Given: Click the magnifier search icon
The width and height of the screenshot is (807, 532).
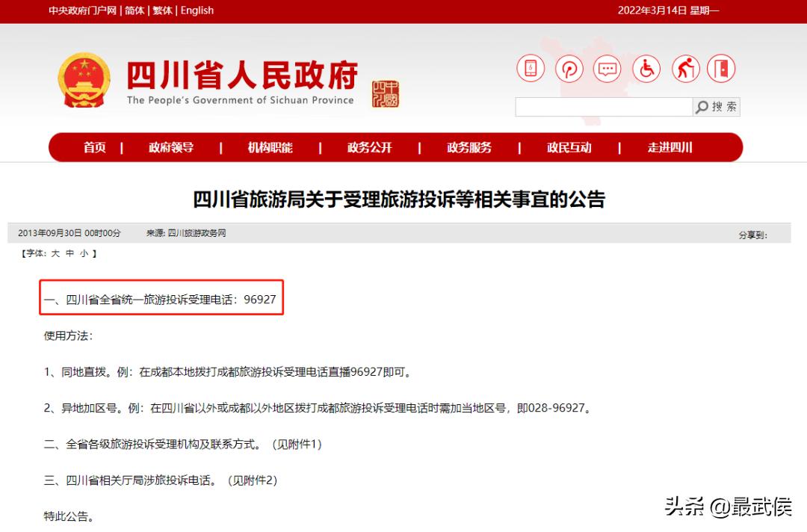Looking at the screenshot, I should [701, 106].
